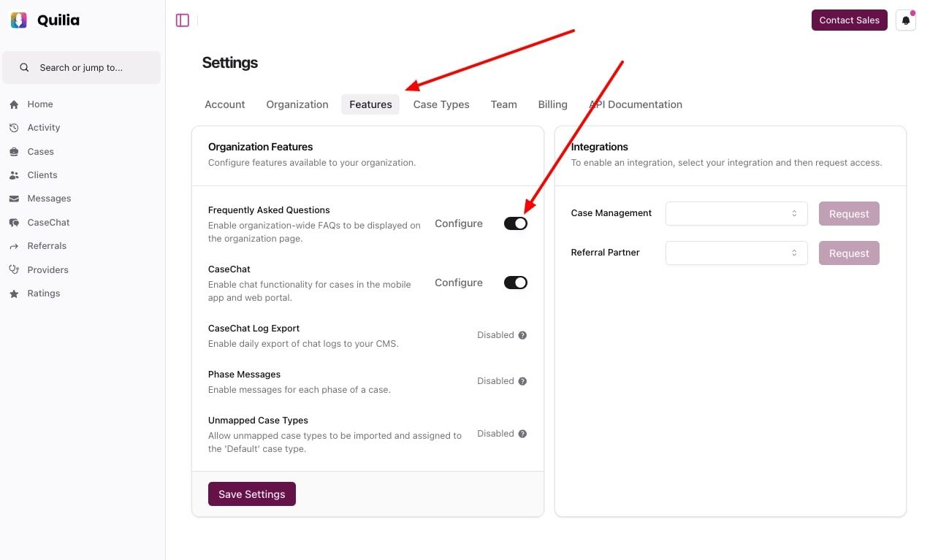Viewport: 930px width, 560px height.
Task: Open Clients in the sidebar
Action: [x=42, y=175]
